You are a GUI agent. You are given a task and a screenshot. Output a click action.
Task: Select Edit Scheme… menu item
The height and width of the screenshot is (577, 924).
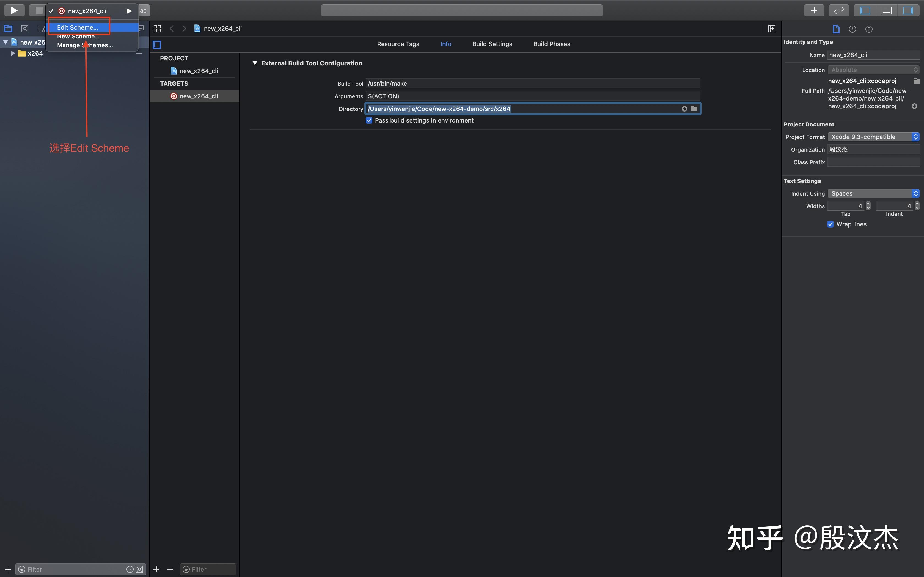coord(78,27)
